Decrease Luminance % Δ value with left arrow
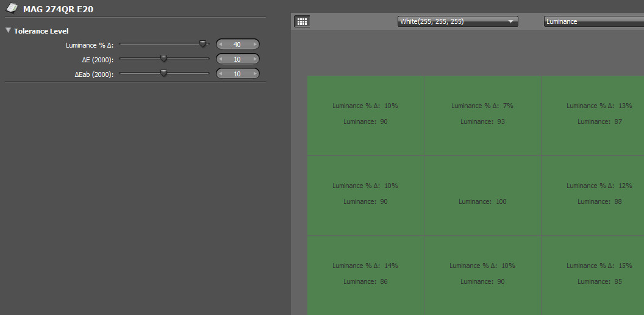Screen dimensions: 644x315 click(x=221, y=44)
